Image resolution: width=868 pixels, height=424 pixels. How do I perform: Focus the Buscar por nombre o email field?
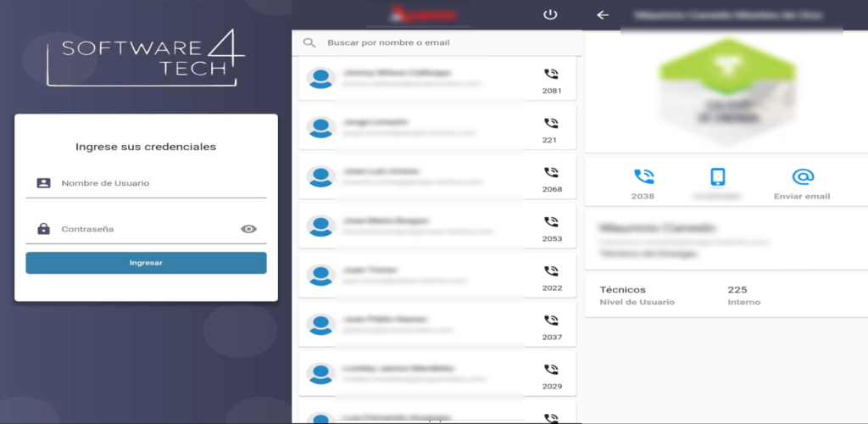437,42
